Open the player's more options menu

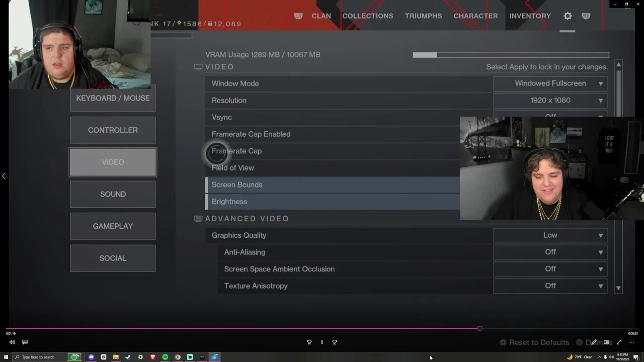tap(632, 342)
